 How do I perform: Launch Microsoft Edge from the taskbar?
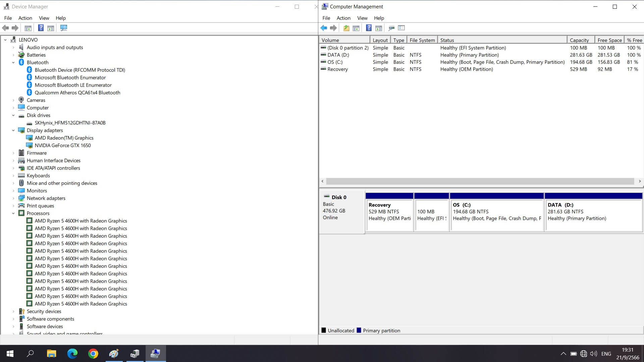click(72, 353)
